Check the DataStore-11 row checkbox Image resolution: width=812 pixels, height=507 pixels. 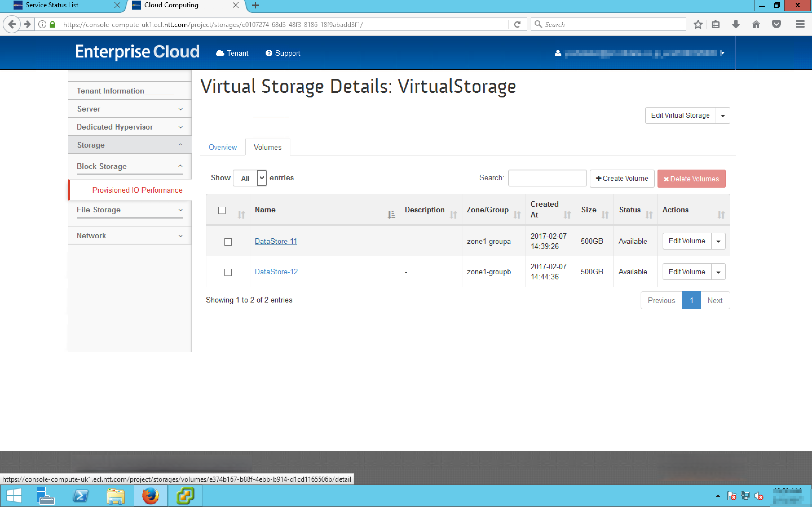coord(228,242)
